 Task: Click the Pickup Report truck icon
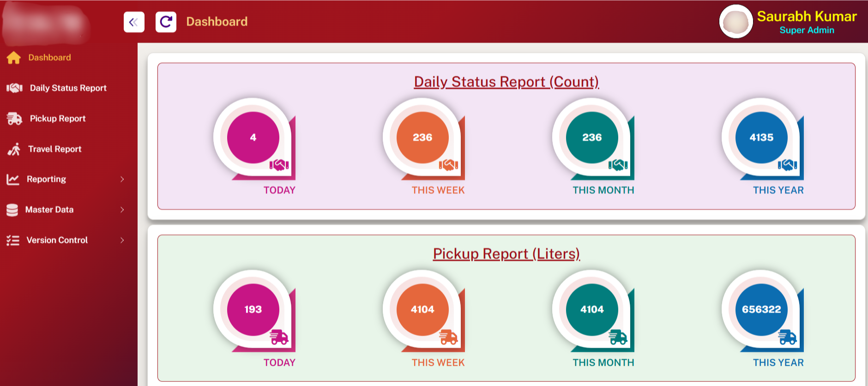click(13, 118)
